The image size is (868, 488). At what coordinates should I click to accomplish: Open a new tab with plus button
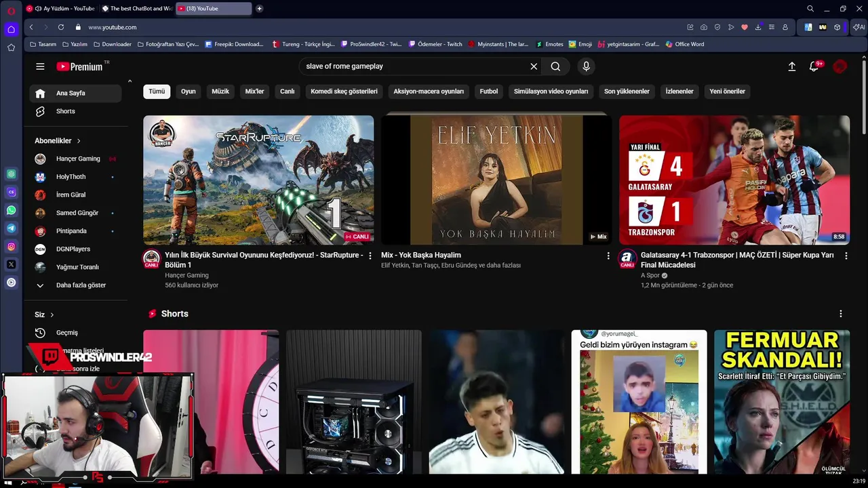259,9
